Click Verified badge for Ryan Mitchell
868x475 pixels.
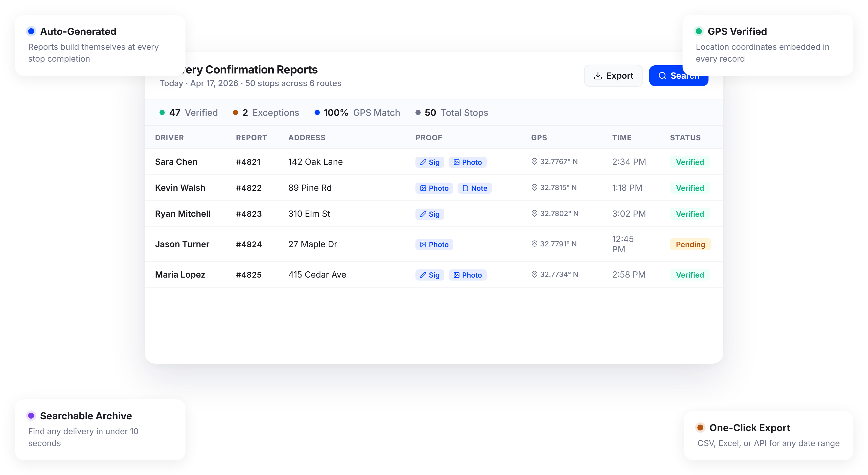[690, 214]
